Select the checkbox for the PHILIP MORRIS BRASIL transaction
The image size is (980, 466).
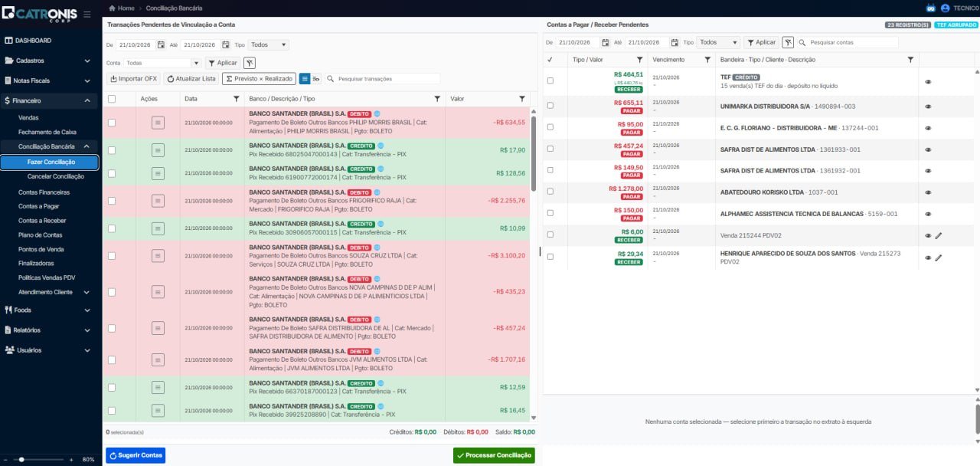pyautogui.click(x=112, y=123)
